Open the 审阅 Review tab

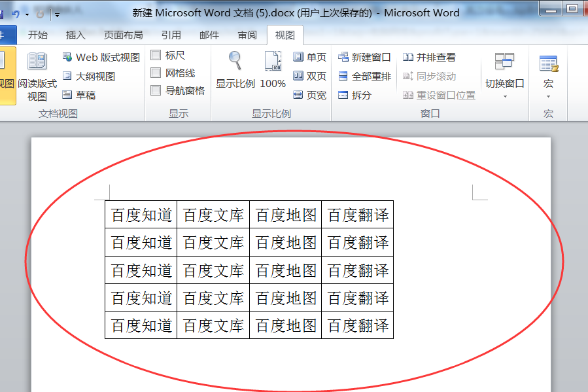click(247, 35)
